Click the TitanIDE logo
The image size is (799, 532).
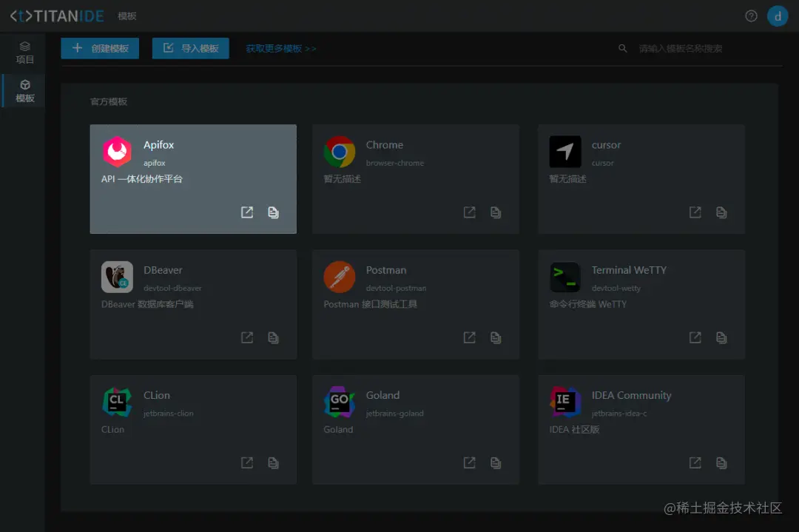[57, 16]
